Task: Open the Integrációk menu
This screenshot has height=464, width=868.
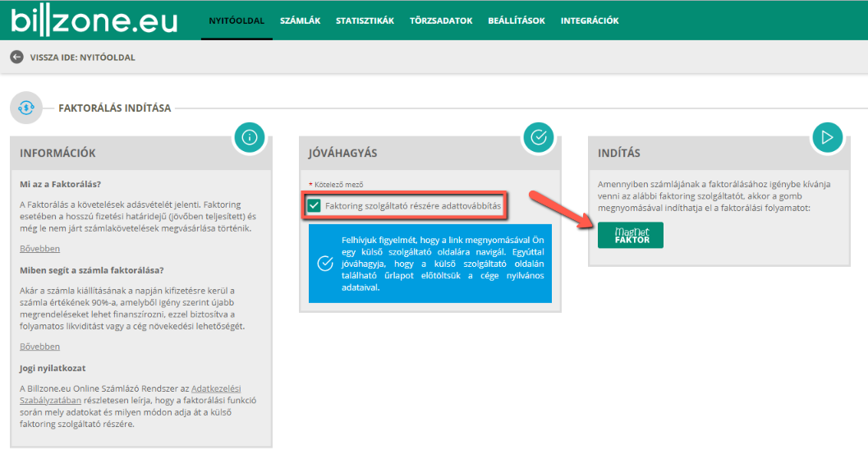Action: point(590,21)
